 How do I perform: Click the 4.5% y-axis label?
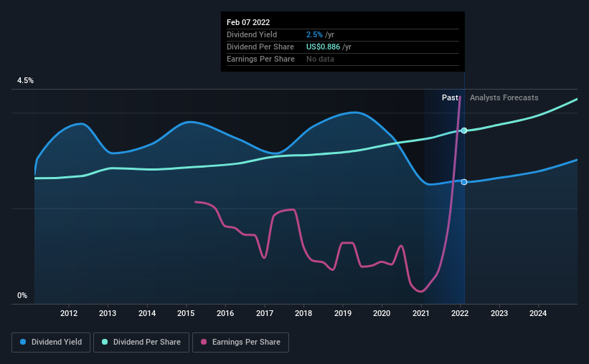tap(25, 81)
